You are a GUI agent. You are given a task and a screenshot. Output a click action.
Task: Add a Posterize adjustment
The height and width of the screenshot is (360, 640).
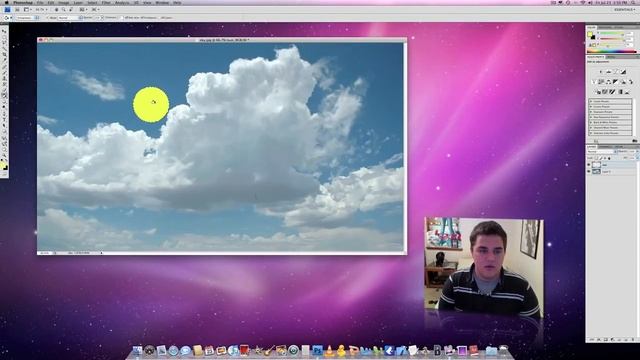604,92
